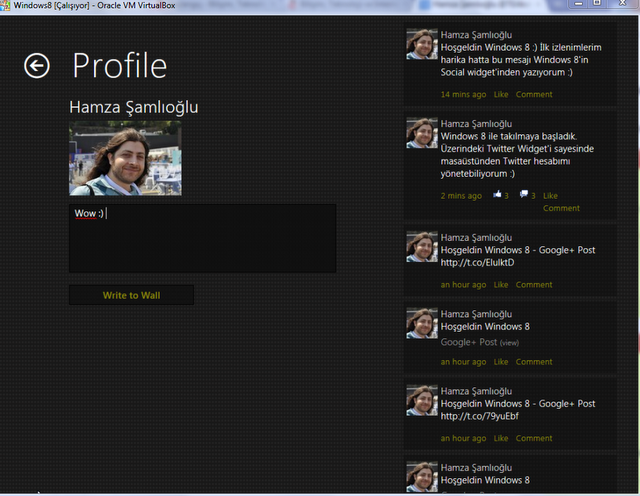
Task: Comment on the post with Google+ Post (view)
Action: (x=534, y=362)
